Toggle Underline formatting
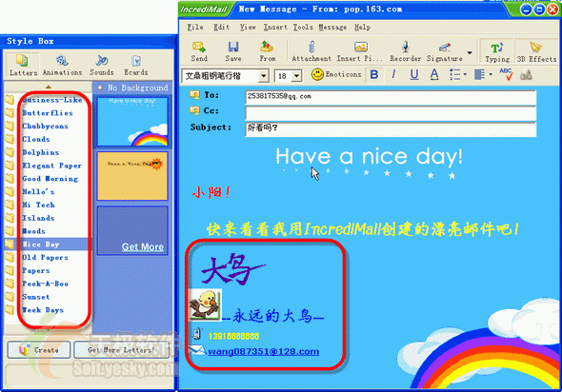The image size is (562, 392). click(414, 74)
